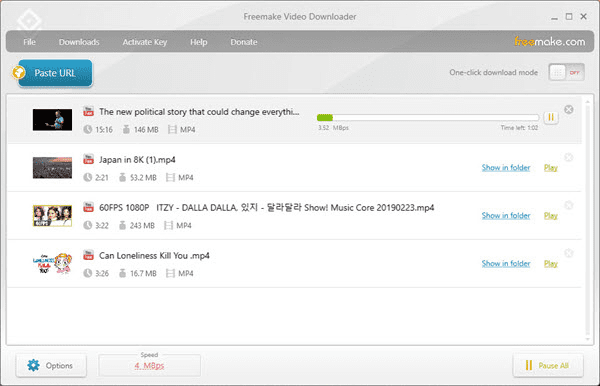Click the '60FPS 1080P ITZY - DALLA DALLA' title
The width and height of the screenshot is (600, 386).
click(266, 207)
